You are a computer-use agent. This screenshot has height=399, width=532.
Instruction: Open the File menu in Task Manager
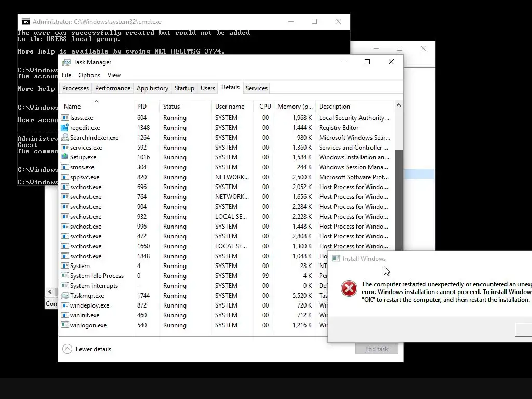(x=66, y=75)
